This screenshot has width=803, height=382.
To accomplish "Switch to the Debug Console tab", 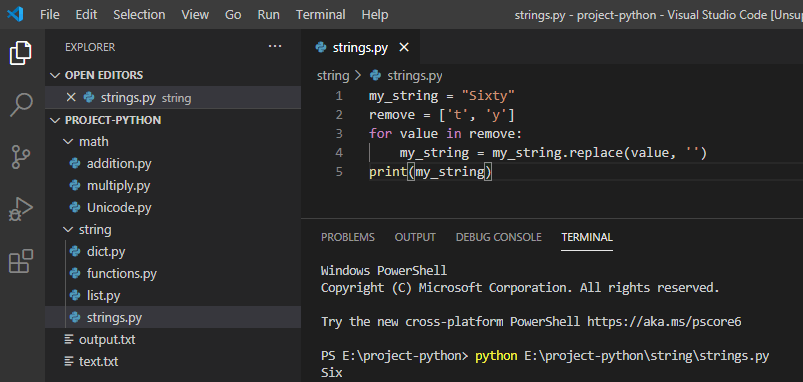I will [x=498, y=237].
